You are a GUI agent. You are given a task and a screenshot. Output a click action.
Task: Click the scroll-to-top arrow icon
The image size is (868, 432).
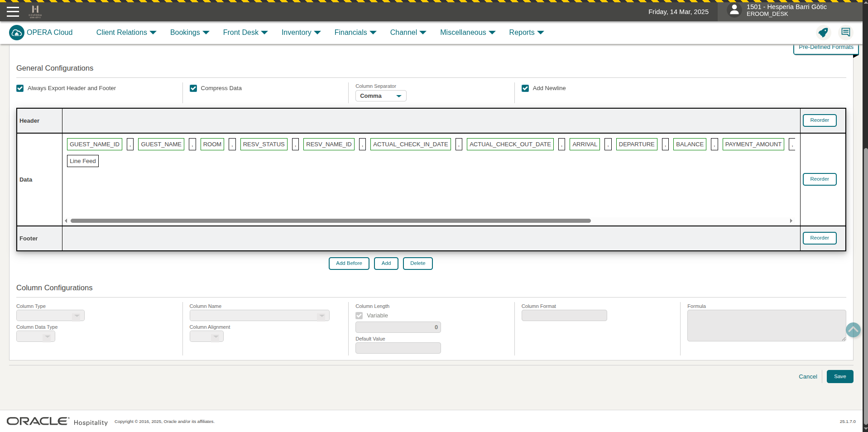click(x=853, y=330)
